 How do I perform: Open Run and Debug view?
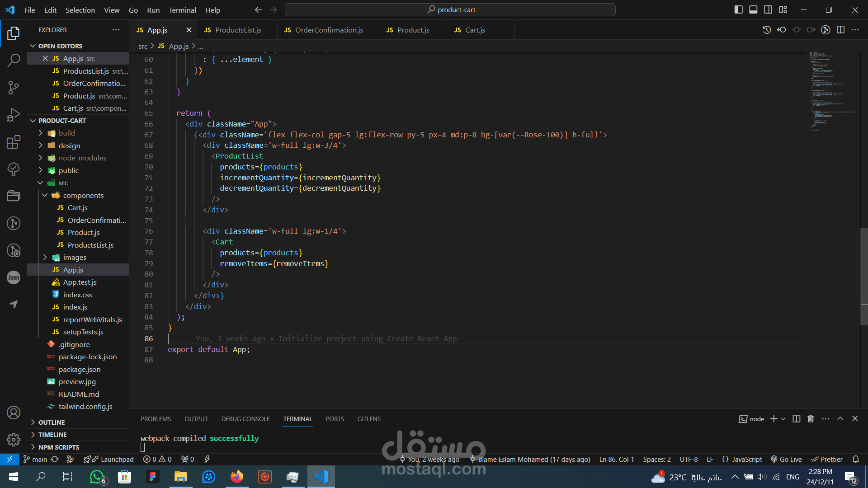coord(14,115)
